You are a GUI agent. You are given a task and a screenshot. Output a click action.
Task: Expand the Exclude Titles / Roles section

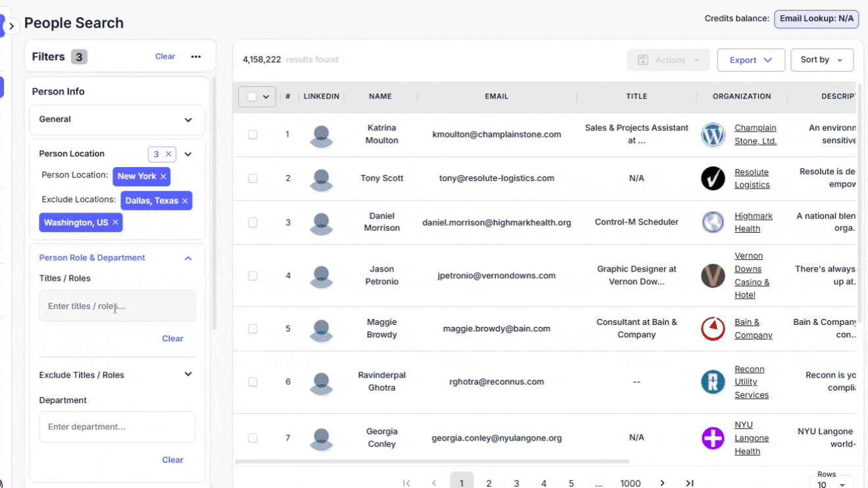tap(188, 374)
